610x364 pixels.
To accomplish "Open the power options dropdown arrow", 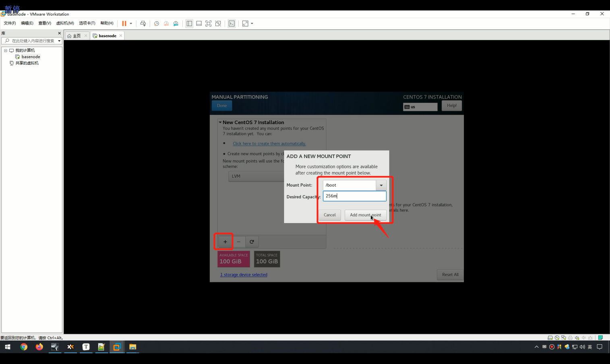I will (131, 24).
